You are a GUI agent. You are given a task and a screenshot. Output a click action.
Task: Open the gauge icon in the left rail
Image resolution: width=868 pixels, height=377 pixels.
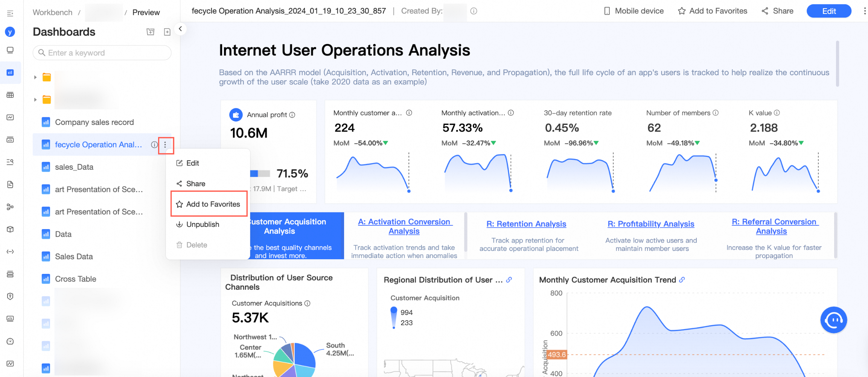click(10, 341)
